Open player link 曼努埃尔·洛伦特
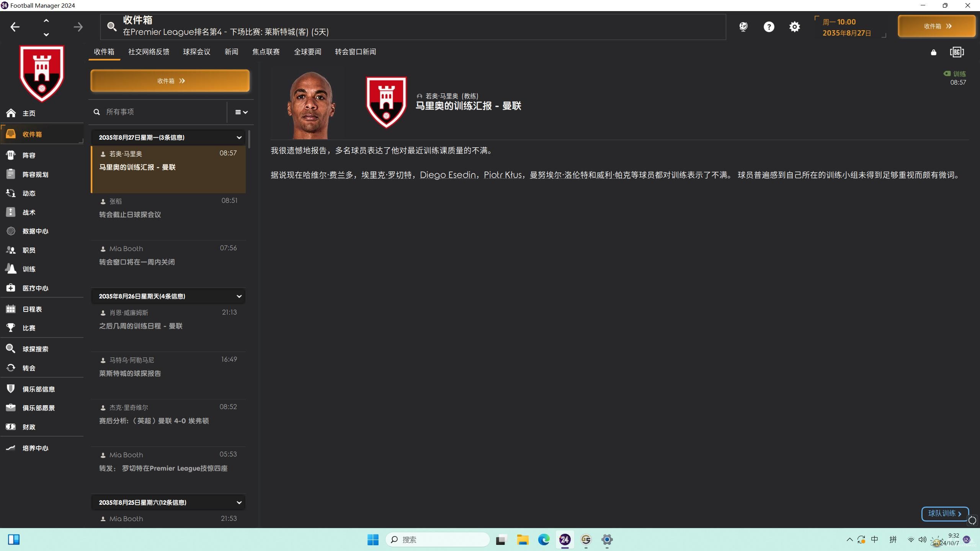The image size is (980, 551). point(559,175)
